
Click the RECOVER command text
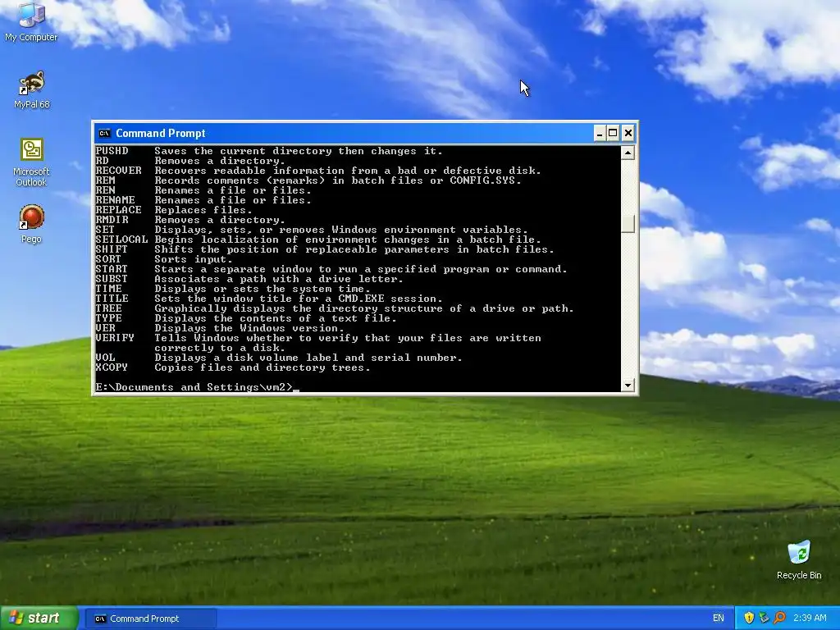(x=118, y=171)
